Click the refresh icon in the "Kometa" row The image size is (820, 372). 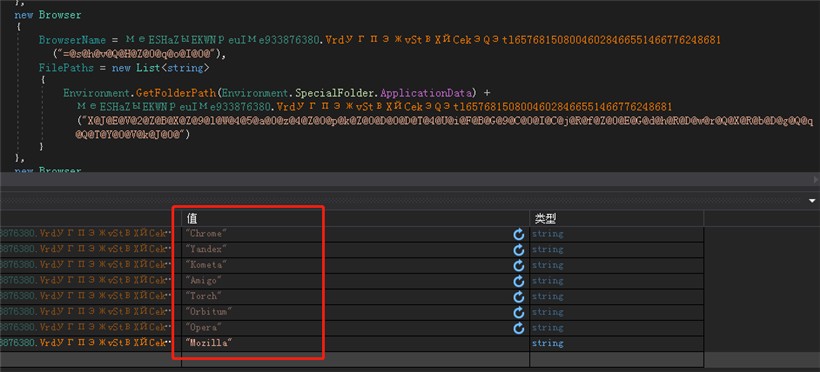519,266
